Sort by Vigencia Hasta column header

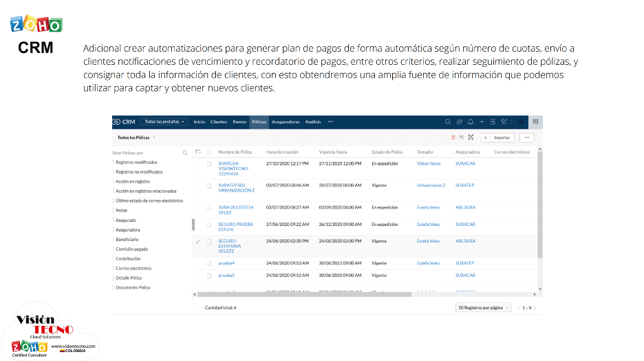click(x=333, y=152)
